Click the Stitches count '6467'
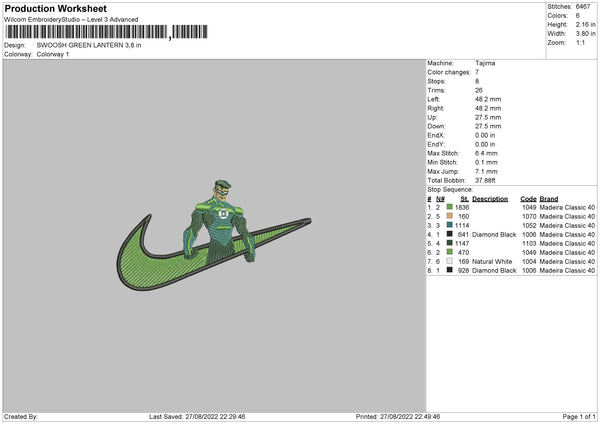Screen dimensions: 600x424 pyautogui.click(x=583, y=7)
